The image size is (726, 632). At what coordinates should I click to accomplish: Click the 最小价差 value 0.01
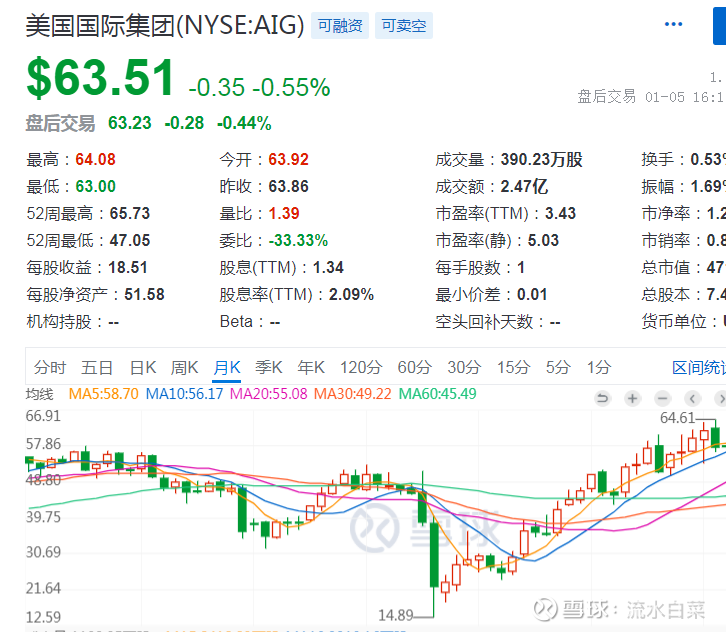click(532, 294)
